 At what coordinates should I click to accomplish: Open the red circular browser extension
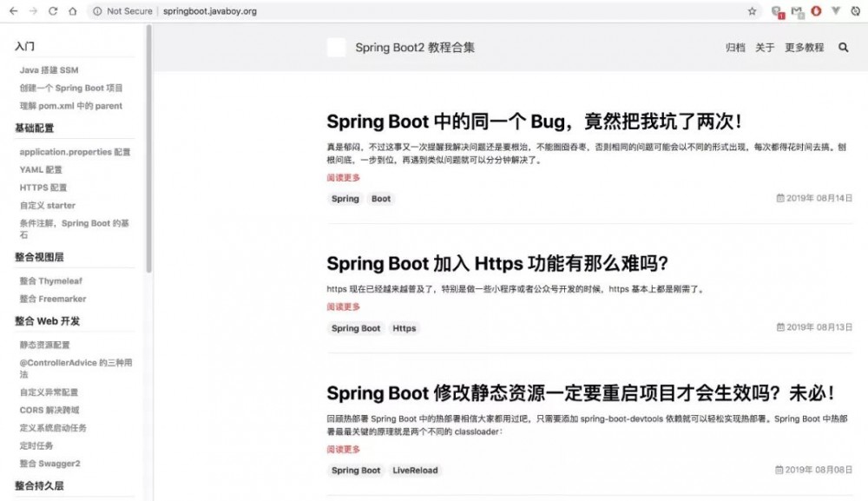[x=816, y=11]
